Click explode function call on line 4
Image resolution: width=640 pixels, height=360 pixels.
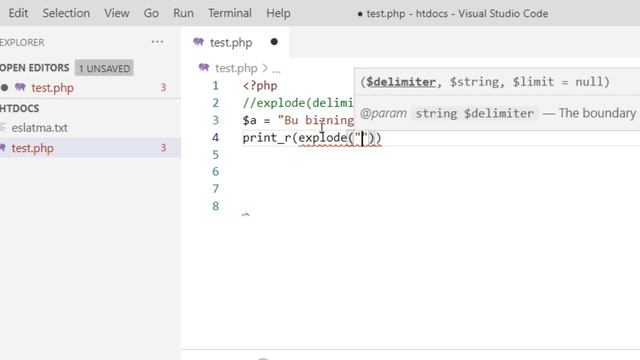[322, 138]
